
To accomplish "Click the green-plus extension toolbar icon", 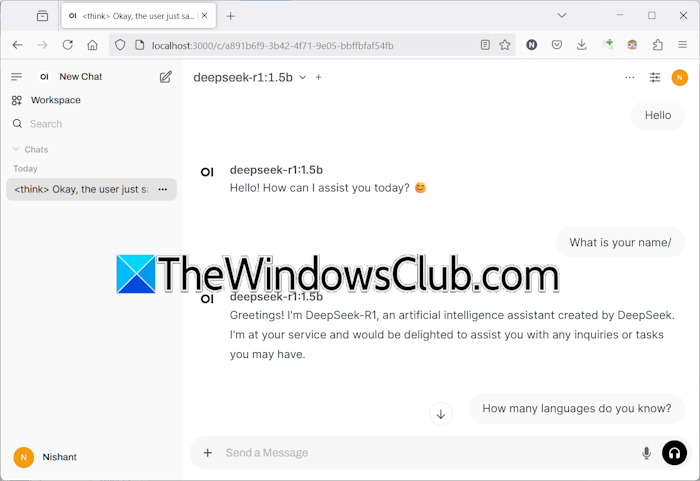I will coord(607,44).
